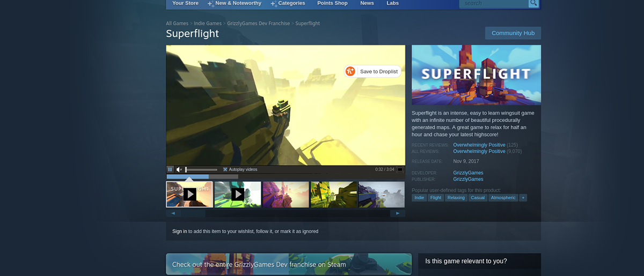Click the search magnifier icon
This screenshot has width=644, height=276.
(533, 3)
